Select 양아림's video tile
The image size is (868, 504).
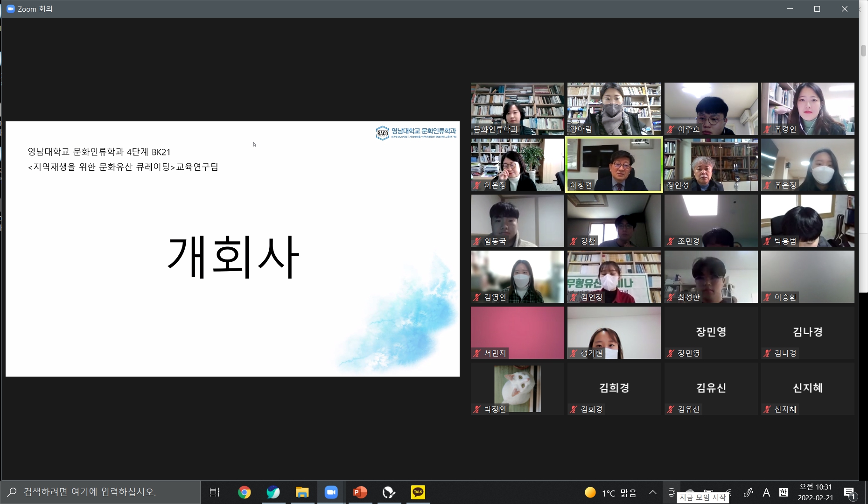614,109
